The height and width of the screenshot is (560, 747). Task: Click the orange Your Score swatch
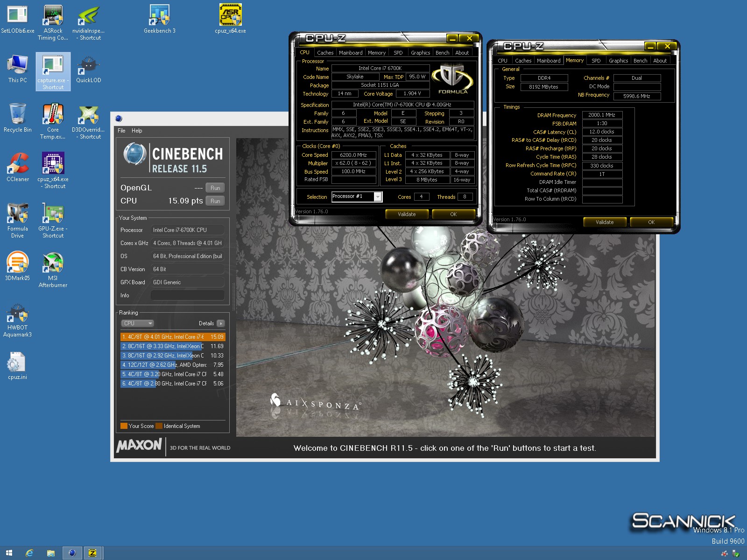pyautogui.click(x=124, y=426)
